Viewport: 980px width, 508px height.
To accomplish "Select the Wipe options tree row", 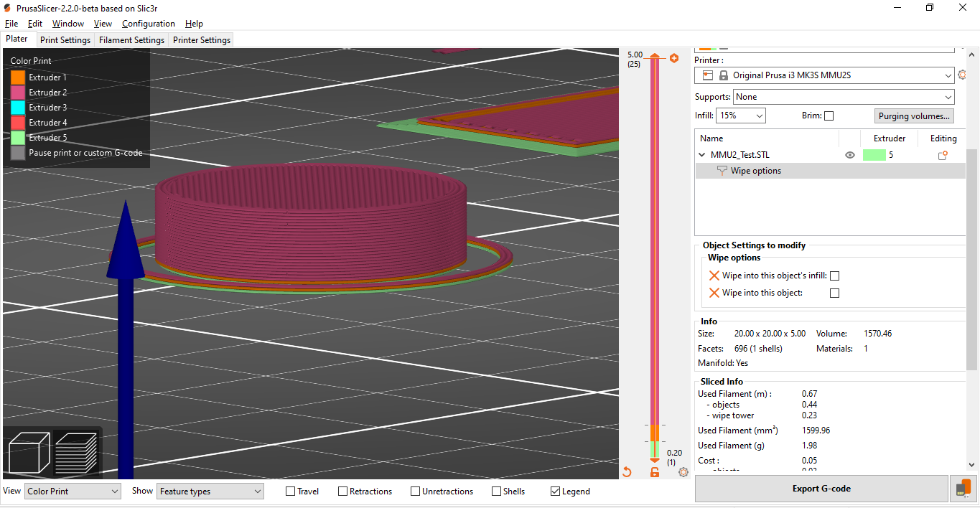I will [830, 171].
